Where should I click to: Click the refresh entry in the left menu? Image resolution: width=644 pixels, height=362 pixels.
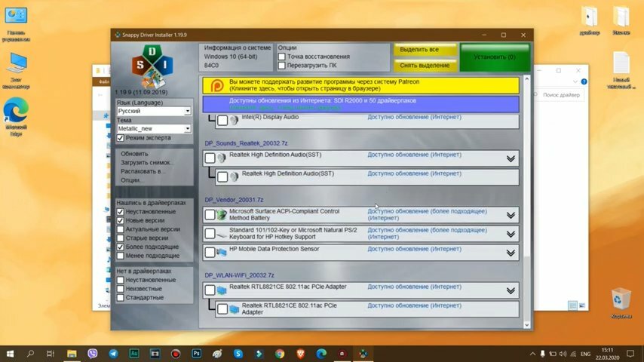pyautogui.click(x=134, y=154)
